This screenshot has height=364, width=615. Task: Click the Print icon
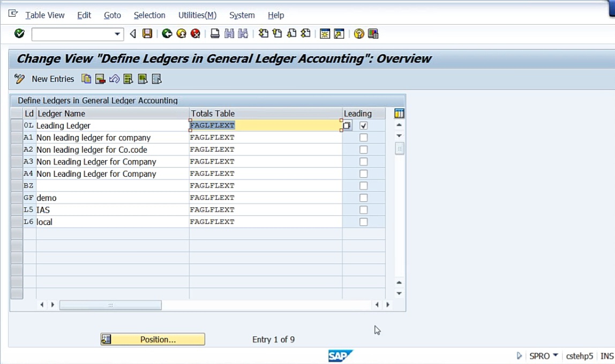click(x=215, y=34)
